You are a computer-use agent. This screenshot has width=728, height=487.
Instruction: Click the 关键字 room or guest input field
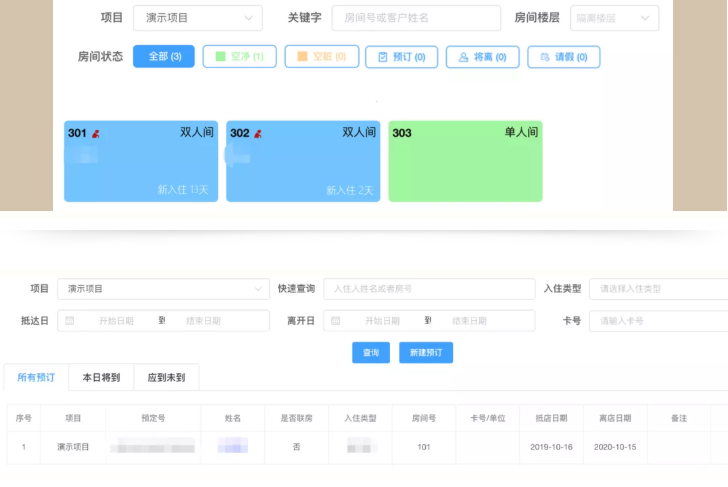[415, 18]
